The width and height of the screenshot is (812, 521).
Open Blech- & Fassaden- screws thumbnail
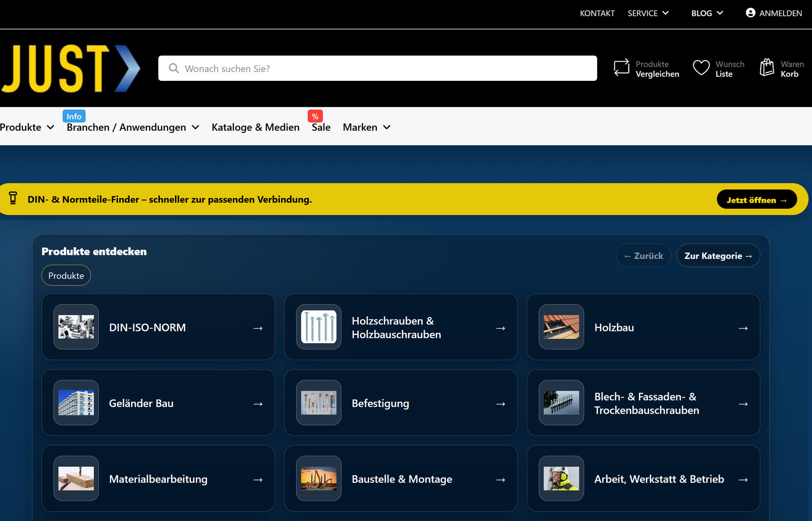[x=561, y=403]
